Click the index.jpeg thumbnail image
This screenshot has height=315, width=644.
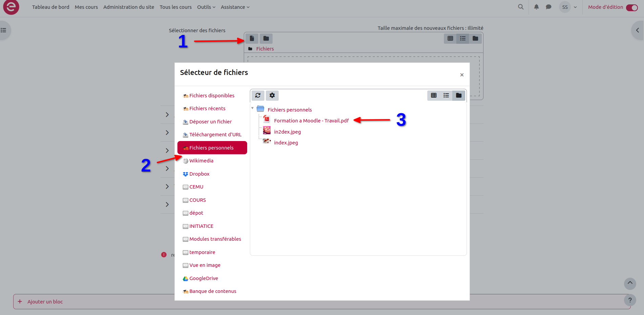coord(267,141)
